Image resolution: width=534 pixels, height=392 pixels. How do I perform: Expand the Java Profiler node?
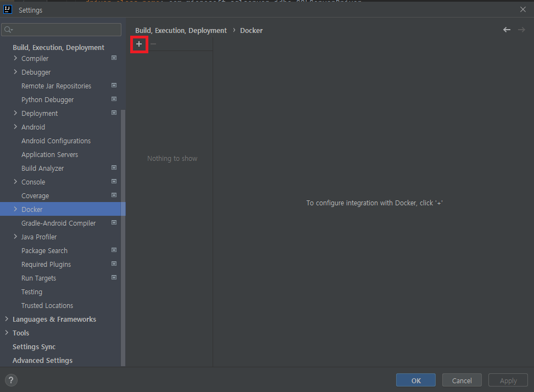pyautogui.click(x=15, y=237)
